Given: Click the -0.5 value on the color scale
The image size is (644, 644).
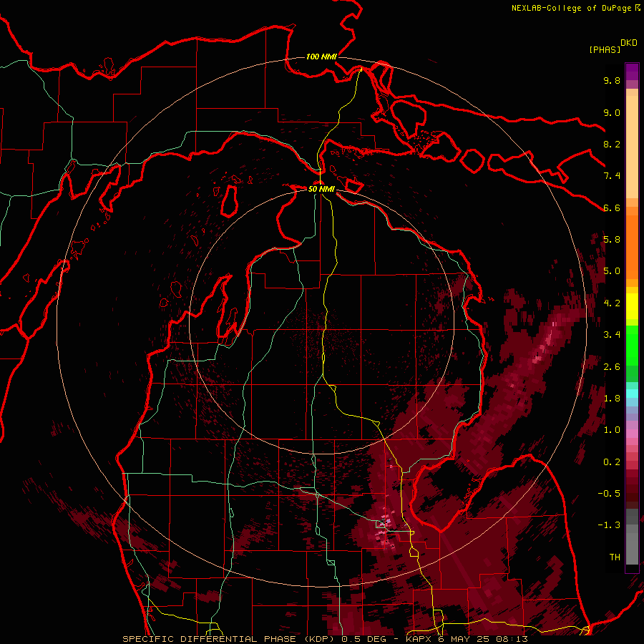Looking at the screenshot, I should pos(609,493).
